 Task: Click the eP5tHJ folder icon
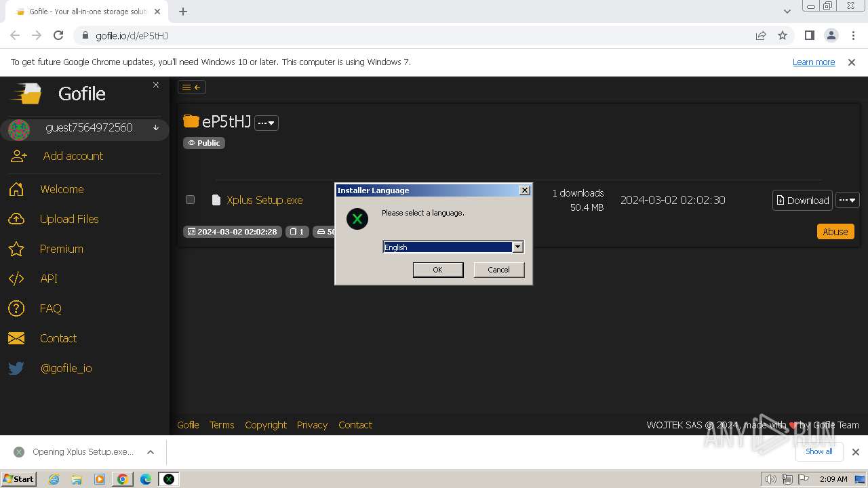(191, 122)
